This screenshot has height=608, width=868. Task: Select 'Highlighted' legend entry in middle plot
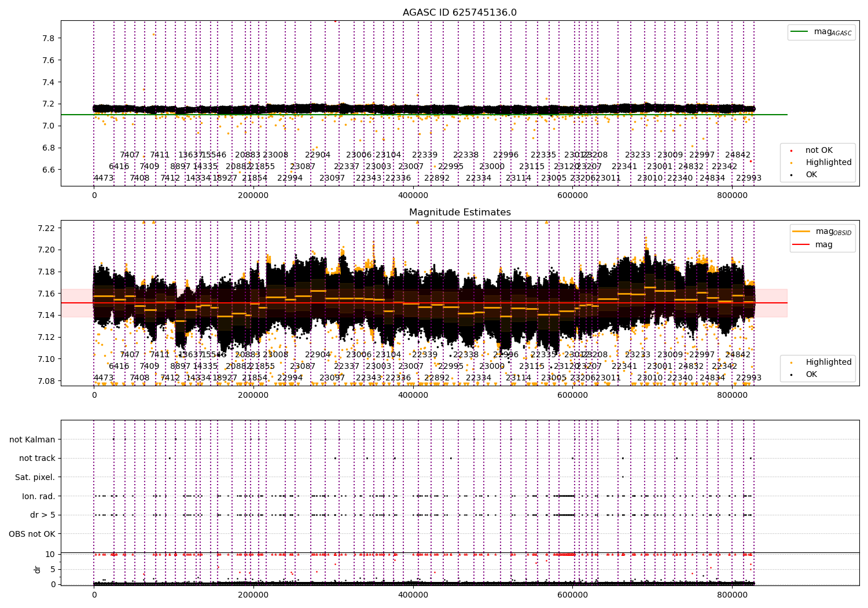(829, 362)
